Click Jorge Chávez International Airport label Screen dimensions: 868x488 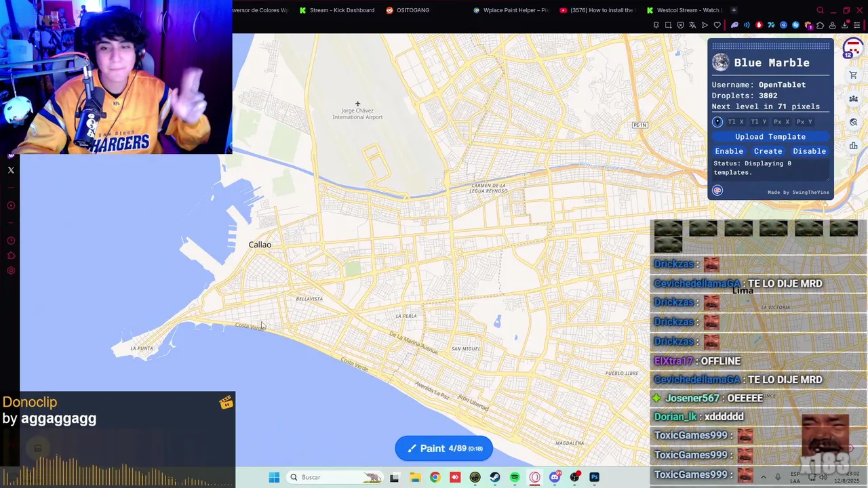tap(357, 114)
